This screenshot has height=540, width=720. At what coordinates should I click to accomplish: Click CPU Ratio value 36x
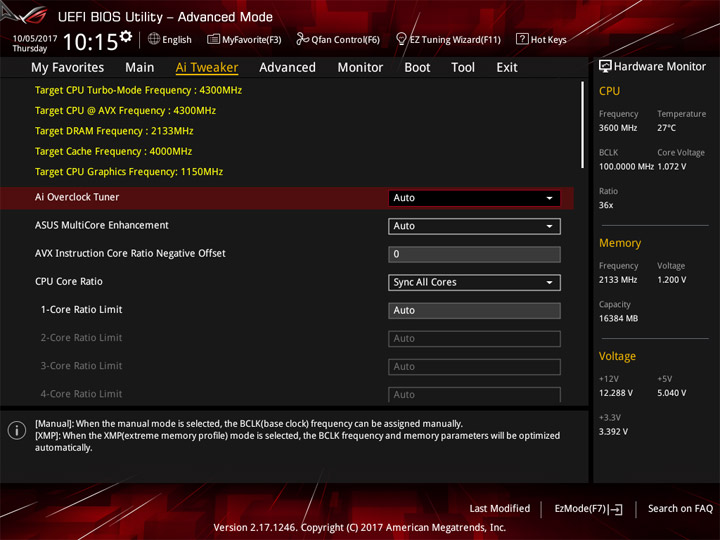[x=606, y=205]
